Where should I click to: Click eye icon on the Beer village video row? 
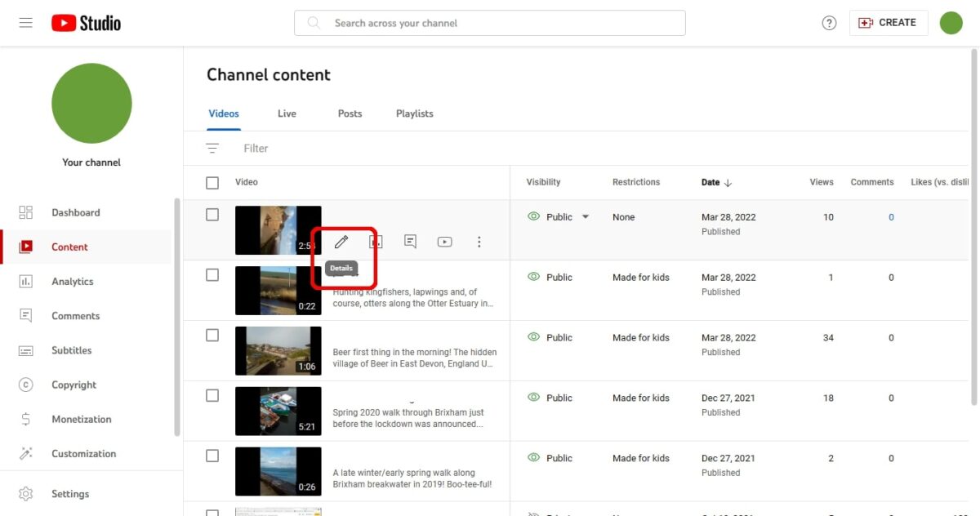(x=534, y=337)
